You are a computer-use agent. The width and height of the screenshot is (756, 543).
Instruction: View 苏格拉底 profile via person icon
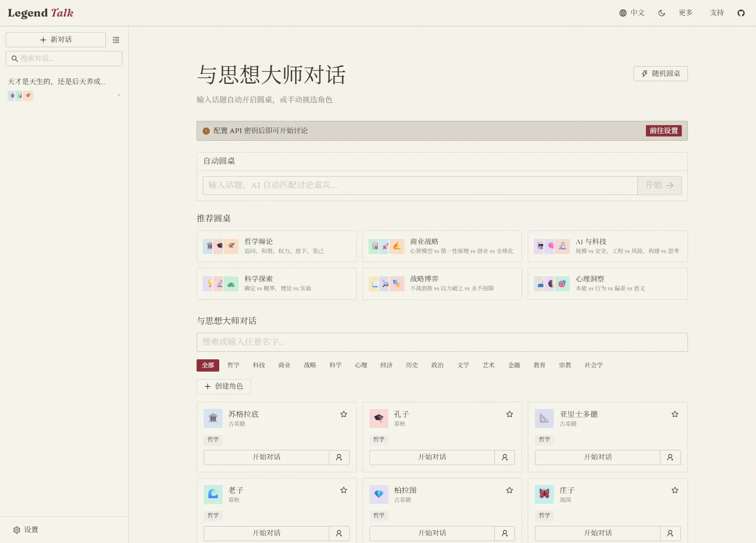339,458
